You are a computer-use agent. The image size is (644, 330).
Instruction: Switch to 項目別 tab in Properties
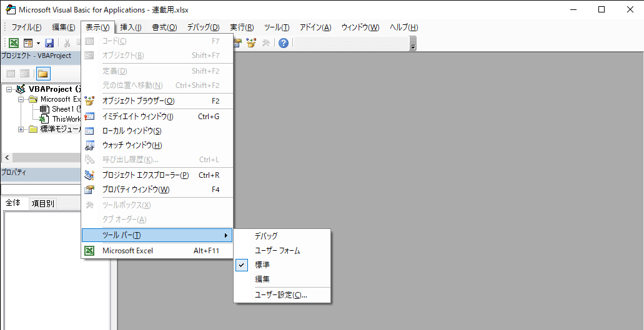[42, 203]
